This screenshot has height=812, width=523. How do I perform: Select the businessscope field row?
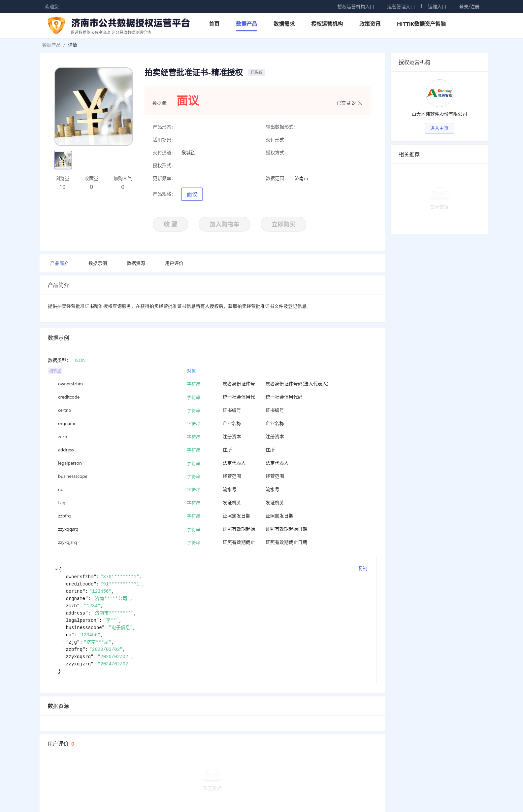pyautogui.click(x=212, y=476)
